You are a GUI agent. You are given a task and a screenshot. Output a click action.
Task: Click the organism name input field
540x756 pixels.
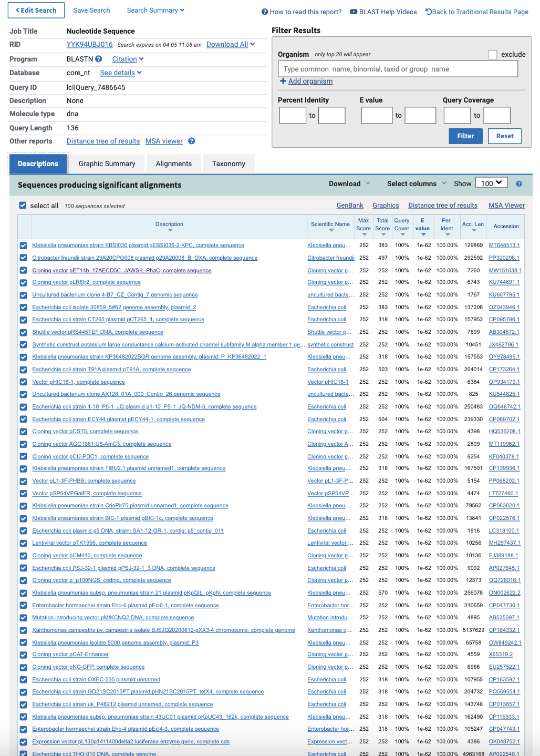398,69
